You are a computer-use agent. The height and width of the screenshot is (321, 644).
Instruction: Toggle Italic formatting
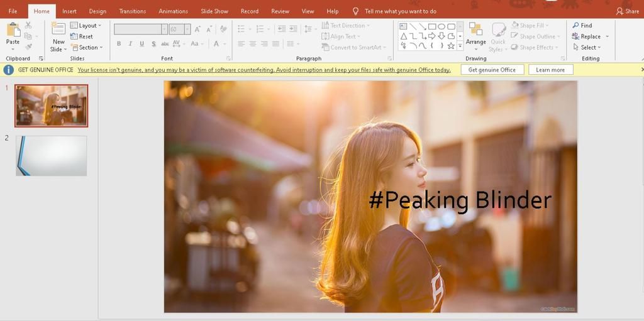pos(130,43)
